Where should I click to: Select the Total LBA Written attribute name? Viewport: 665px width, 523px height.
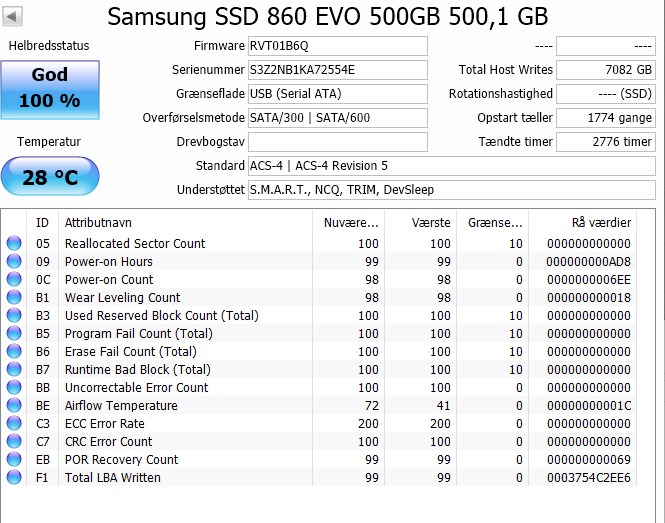(x=113, y=478)
